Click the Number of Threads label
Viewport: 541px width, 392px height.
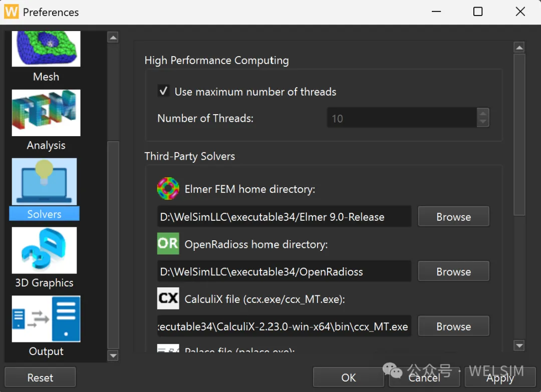205,118
